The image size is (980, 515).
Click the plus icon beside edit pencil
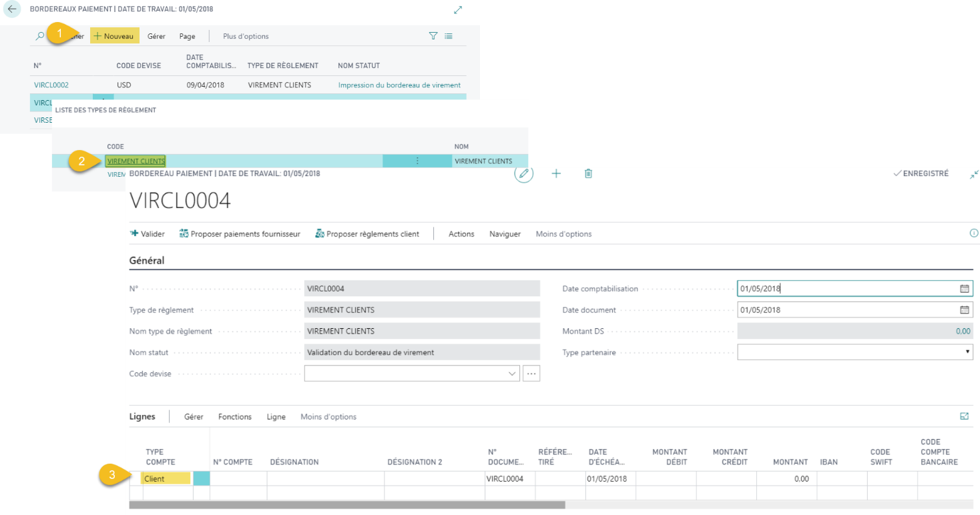tap(556, 173)
